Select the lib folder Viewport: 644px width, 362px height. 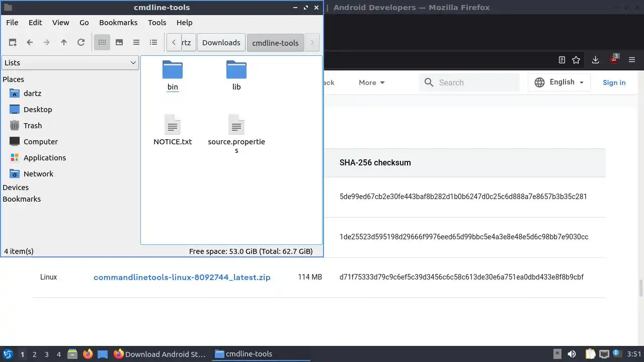click(x=236, y=75)
